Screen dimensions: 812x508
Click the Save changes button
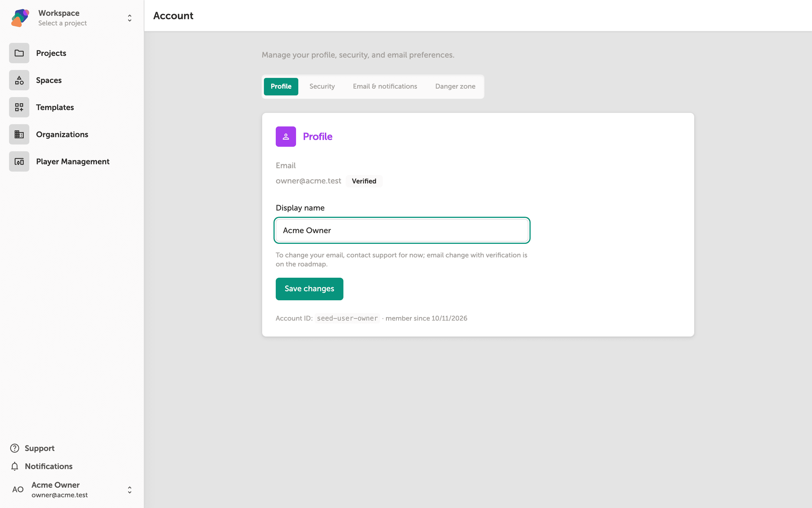coord(309,289)
